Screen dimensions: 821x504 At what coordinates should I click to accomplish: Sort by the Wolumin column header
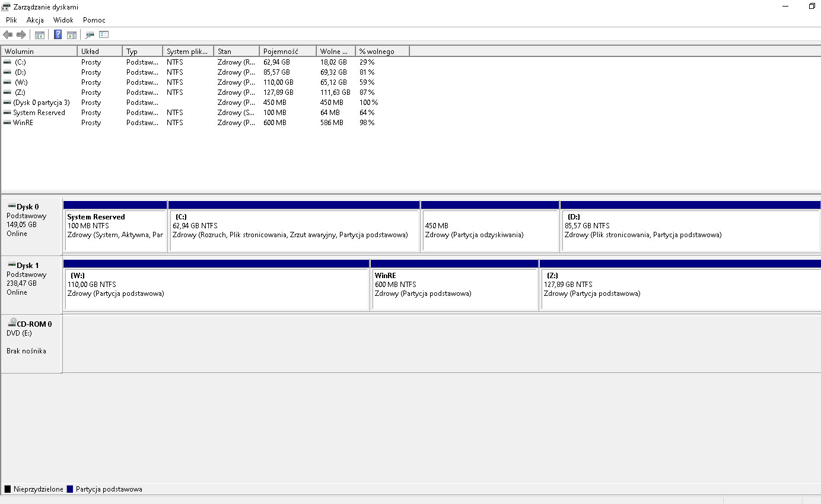[x=39, y=52]
